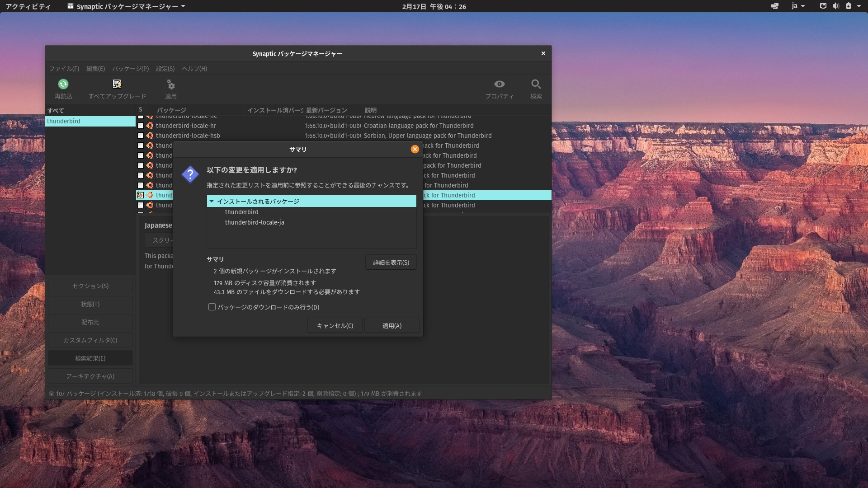Open Synaptic app menu in top bar

tap(127, 6)
